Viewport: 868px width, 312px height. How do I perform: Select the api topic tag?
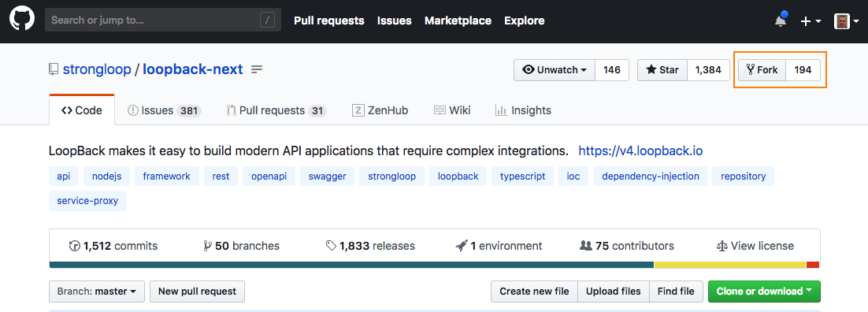coord(64,176)
